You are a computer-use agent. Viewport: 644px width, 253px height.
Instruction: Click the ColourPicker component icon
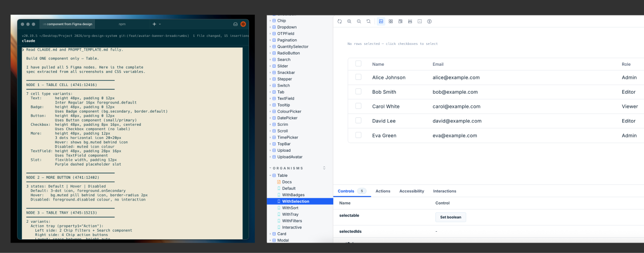point(274,112)
